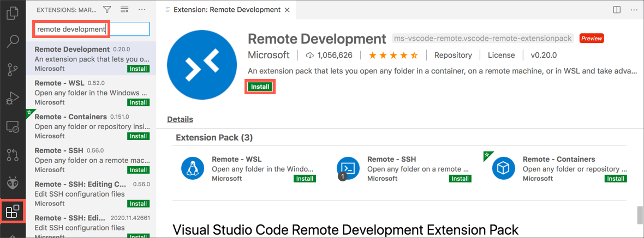The image size is (644, 238).
Task: Install Remote - Containers in Extension Pack
Action: pos(616,179)
